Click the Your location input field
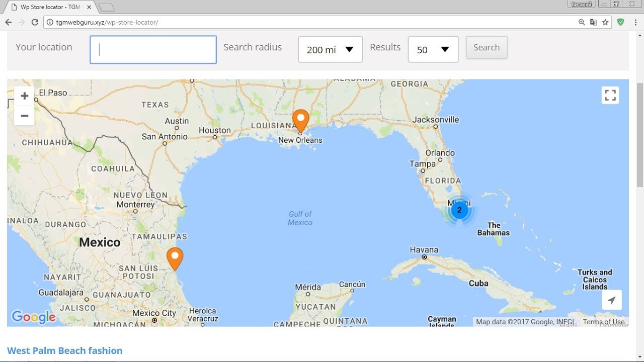The width and height of the screenshot is (644, 362). coord(153,49)
